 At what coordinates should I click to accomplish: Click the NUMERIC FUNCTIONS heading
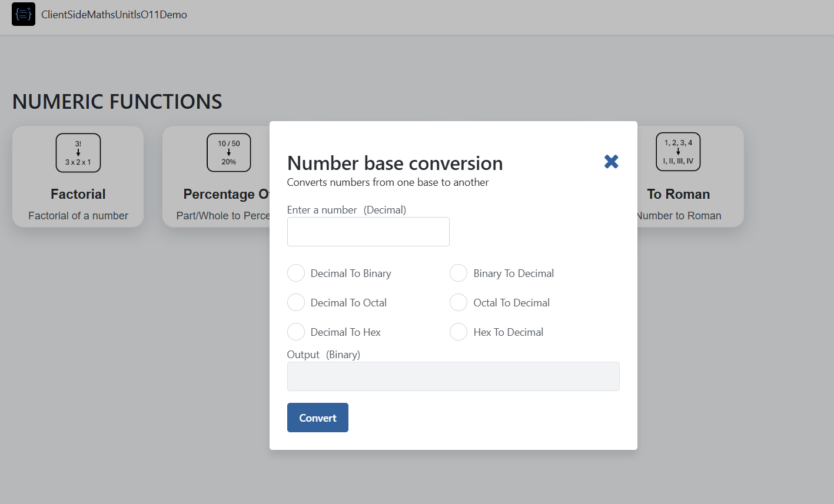click(117, 102)
